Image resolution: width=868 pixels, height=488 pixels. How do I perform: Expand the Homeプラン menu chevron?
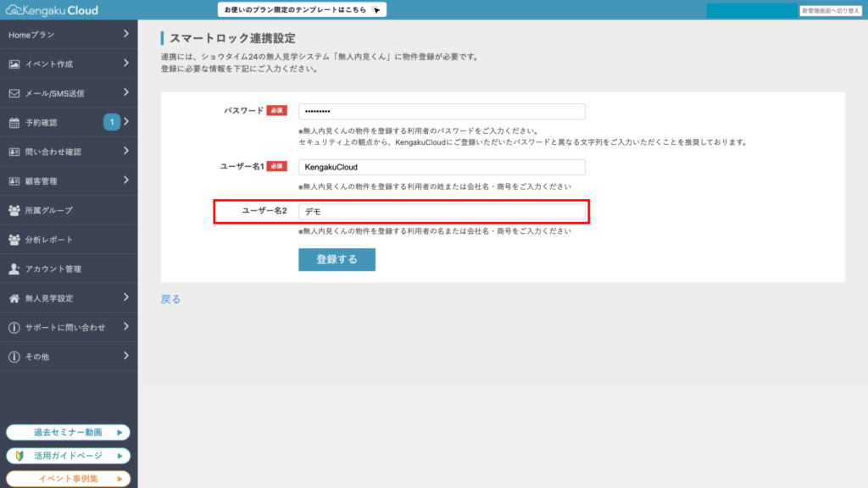pos(125,34)
